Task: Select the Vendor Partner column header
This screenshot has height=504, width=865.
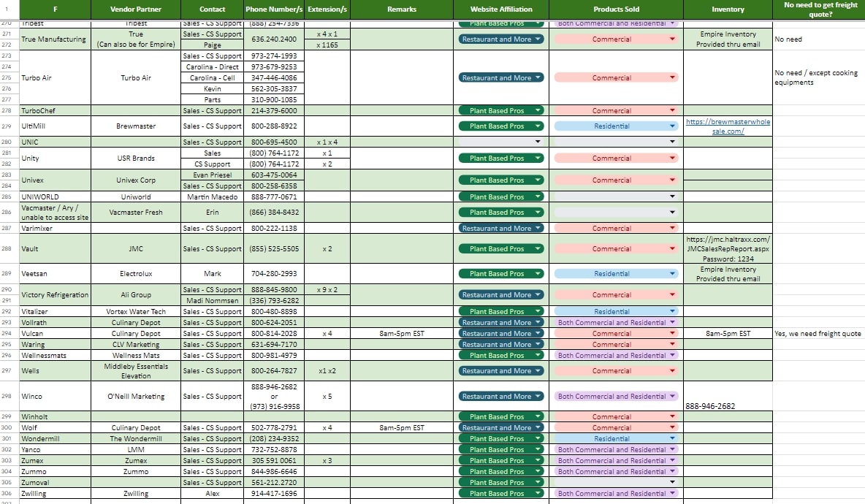Action: [x=136, y=9]
